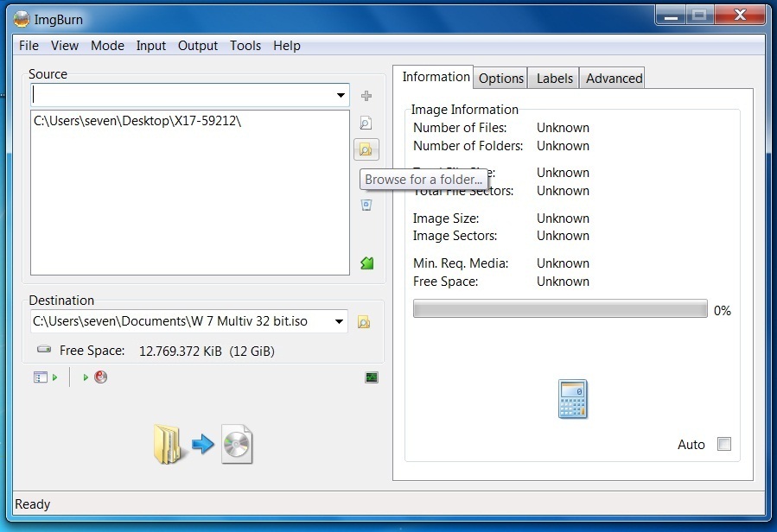This screenshot has height=532, width=777.
Task: Open the Help menu
Action: (x=287, y=46)
